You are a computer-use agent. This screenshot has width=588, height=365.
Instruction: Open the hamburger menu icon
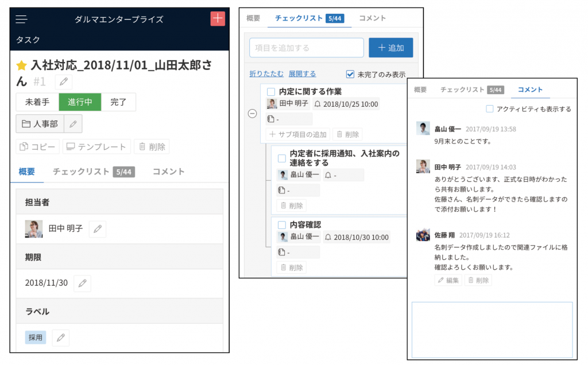pos(22,20)
